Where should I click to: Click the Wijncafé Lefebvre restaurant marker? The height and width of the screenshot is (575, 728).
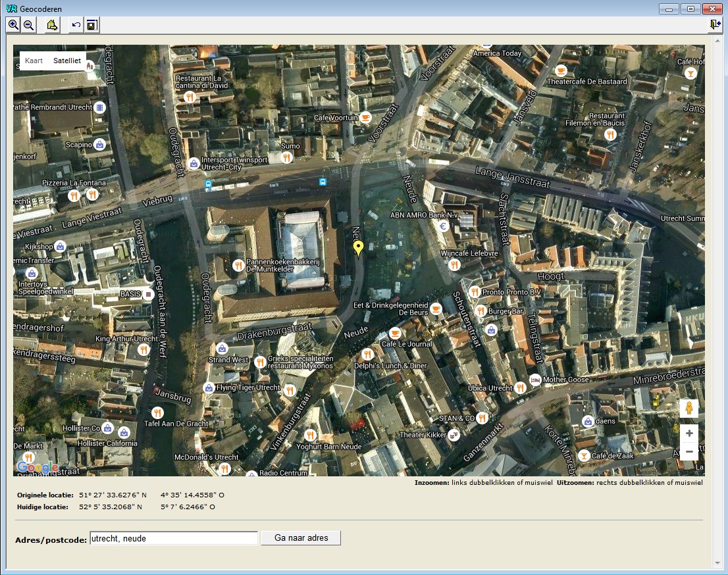(454, 264)
